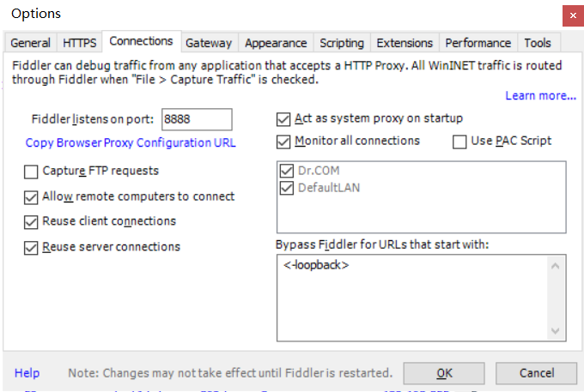This screenshot has width=584, height=392.
Task: Enable the Use PAC Script checkbox
Action: coord(459,142)
